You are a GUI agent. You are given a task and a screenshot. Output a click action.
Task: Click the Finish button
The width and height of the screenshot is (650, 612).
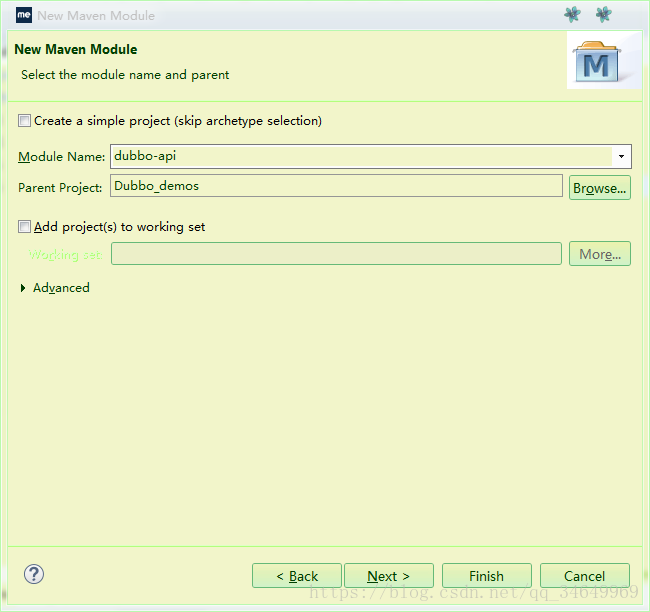487,576
